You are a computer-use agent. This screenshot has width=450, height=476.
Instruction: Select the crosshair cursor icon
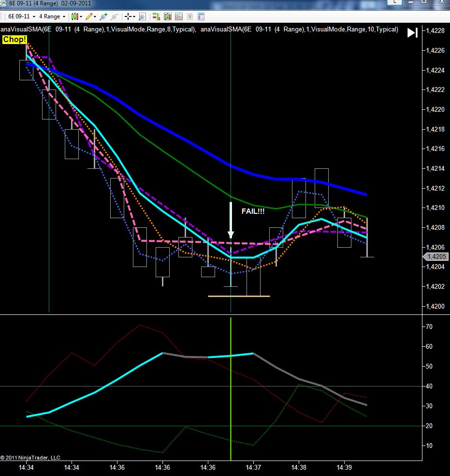[128, 16]
